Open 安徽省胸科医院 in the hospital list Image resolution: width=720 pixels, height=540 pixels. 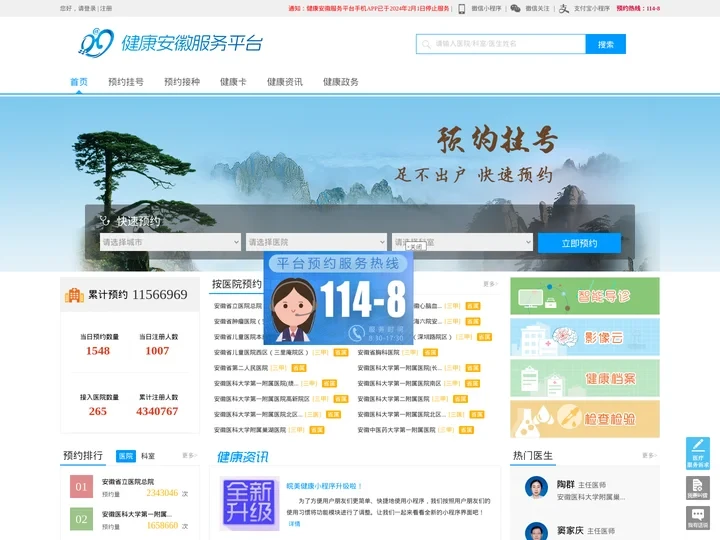(378, 352)
